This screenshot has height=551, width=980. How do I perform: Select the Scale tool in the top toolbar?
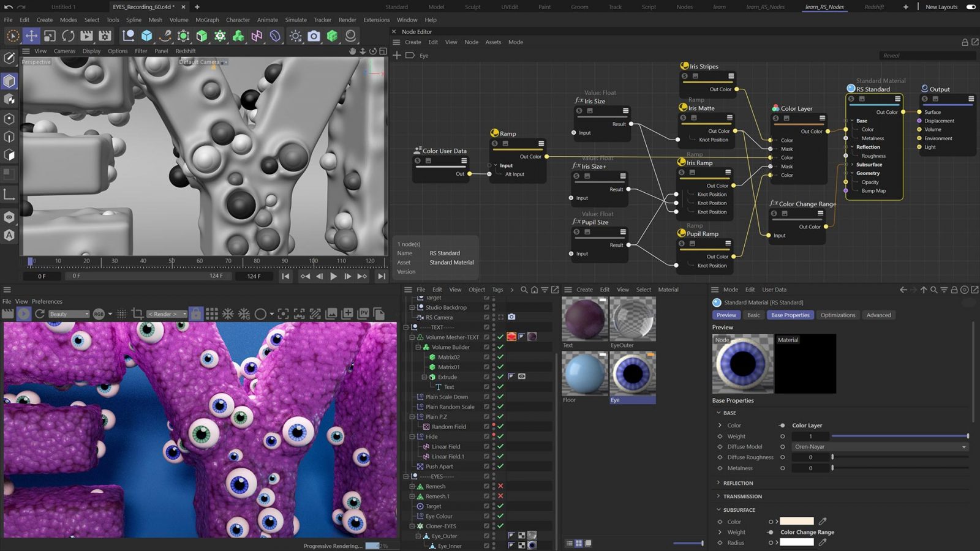pyautogui.click(x=50, y=37)
